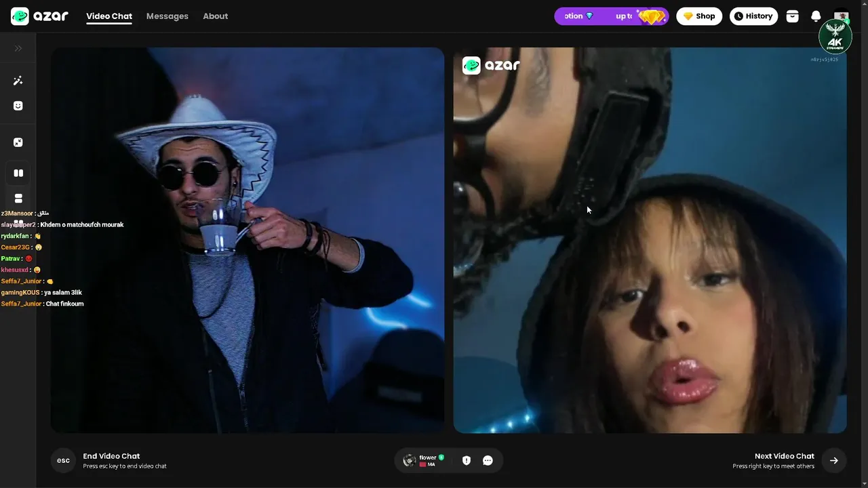Click Seffa7_Junior 'Chat finkoum' message
Image resolution: width=868 pixels, height=488 pixels.
pyautogui.click(x=42, y=304)
